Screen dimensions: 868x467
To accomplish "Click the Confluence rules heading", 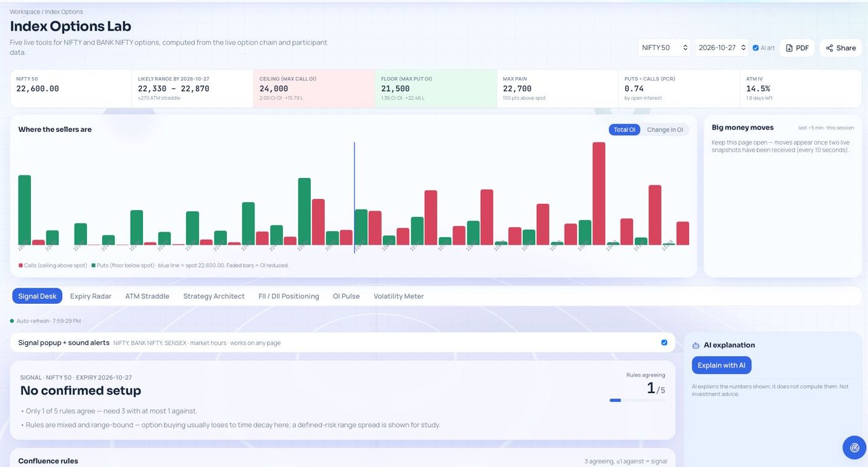I will (48, 461).
